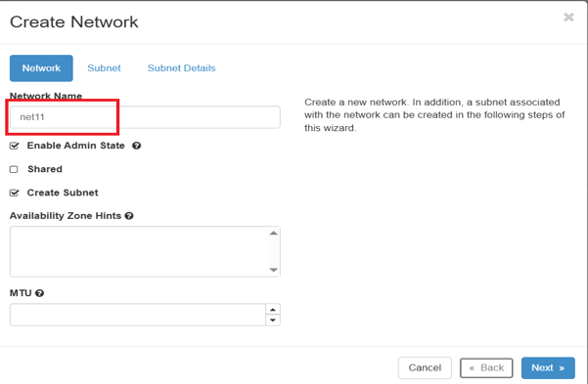Show help for MTU

coord(39,293)
